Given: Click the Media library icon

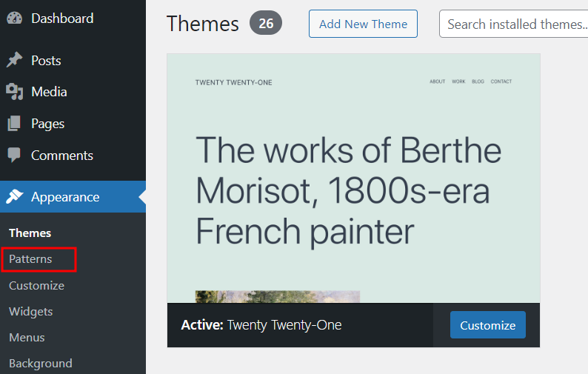Looking at the screenshot, I should (14, 92).
